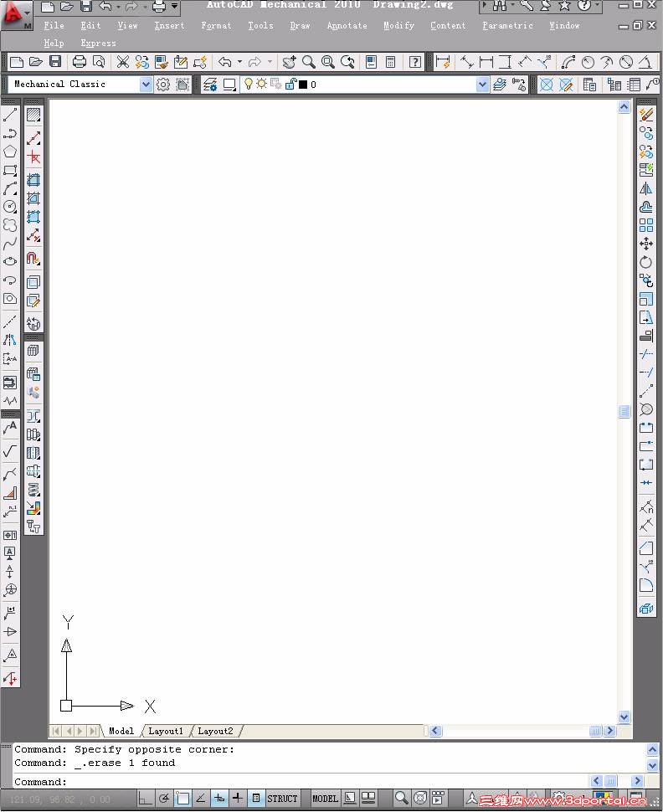
Task: Click the layout tabs first-tab navigation arrow
Action: coord(55,731)
